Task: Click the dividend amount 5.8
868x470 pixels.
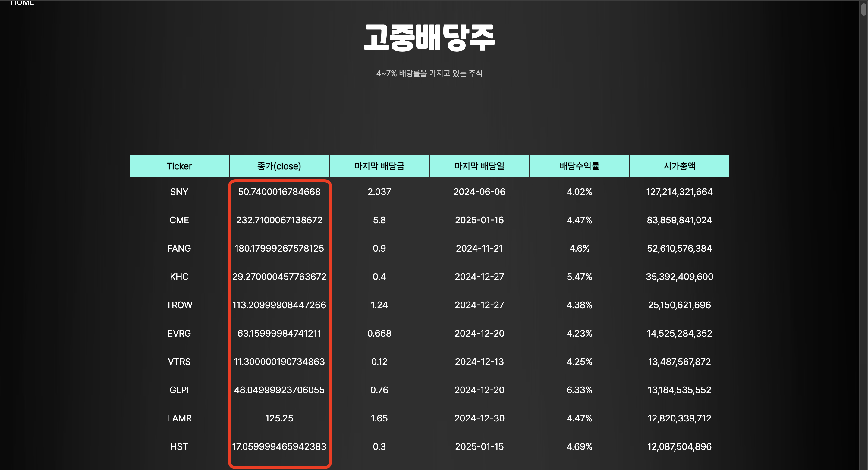Action: point(379,220)
